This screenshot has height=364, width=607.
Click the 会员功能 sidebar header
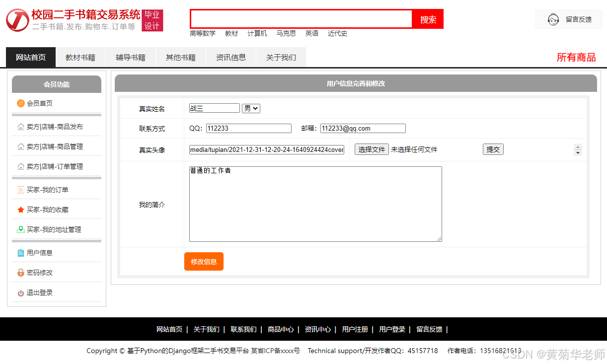pos(57,84)
